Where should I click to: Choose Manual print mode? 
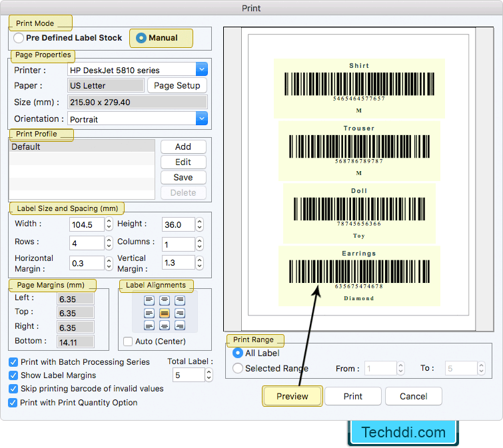tap(141, 38)
